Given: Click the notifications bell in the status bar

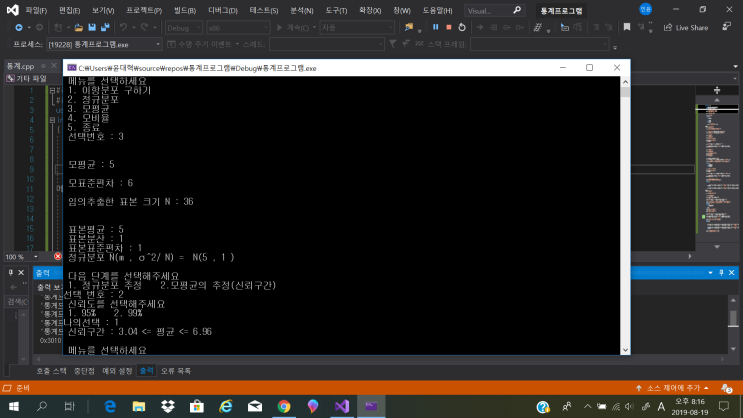Looking at the screenshot, I should tap(726, 388).
